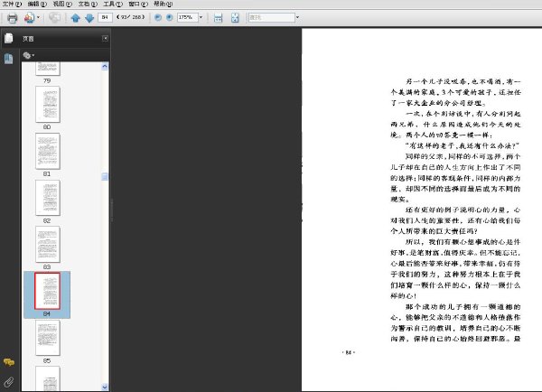Select the page 85 thumbnail
The height and width of the screenshot is (392, 542).
point(48,338)
